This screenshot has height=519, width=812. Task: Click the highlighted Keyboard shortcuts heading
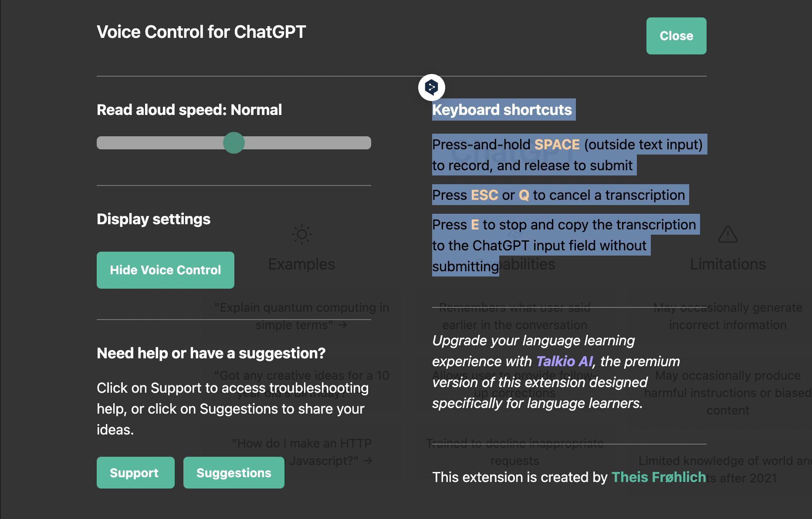502,110
